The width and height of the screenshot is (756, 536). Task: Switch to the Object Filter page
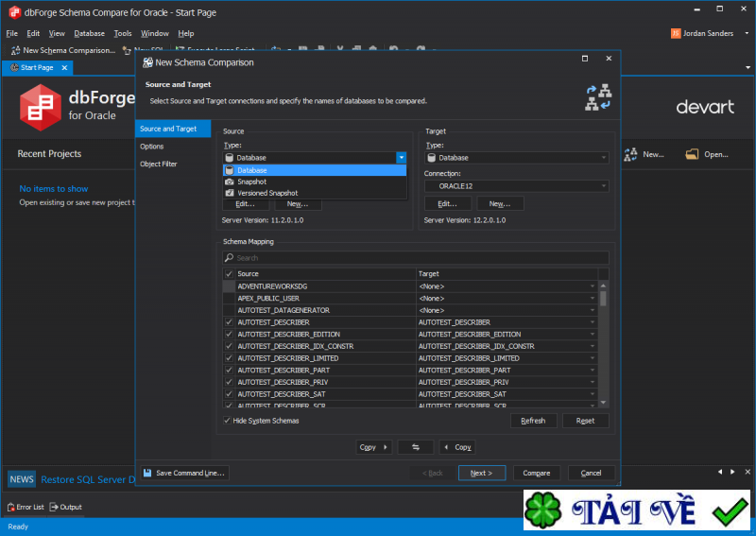click(158, 164)
